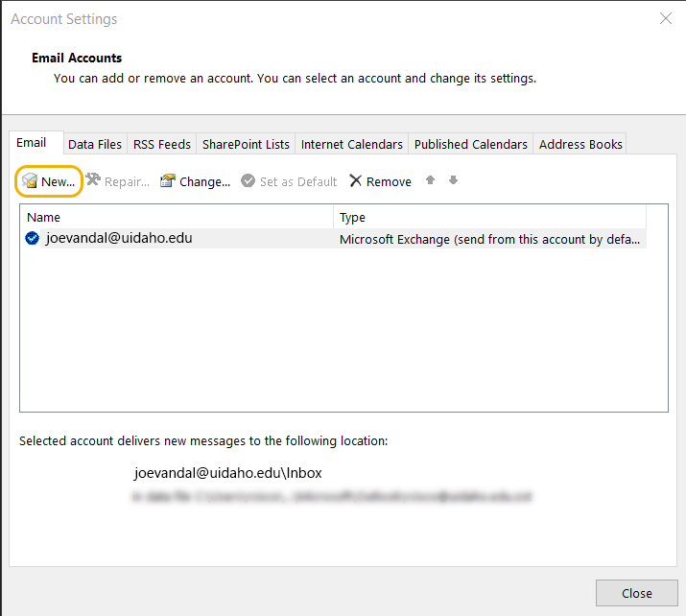The height and width of the screenshot is (616, 686).
Task: Click the New account envelope icon
Action: pyautogui.click(x=30, y=181)
